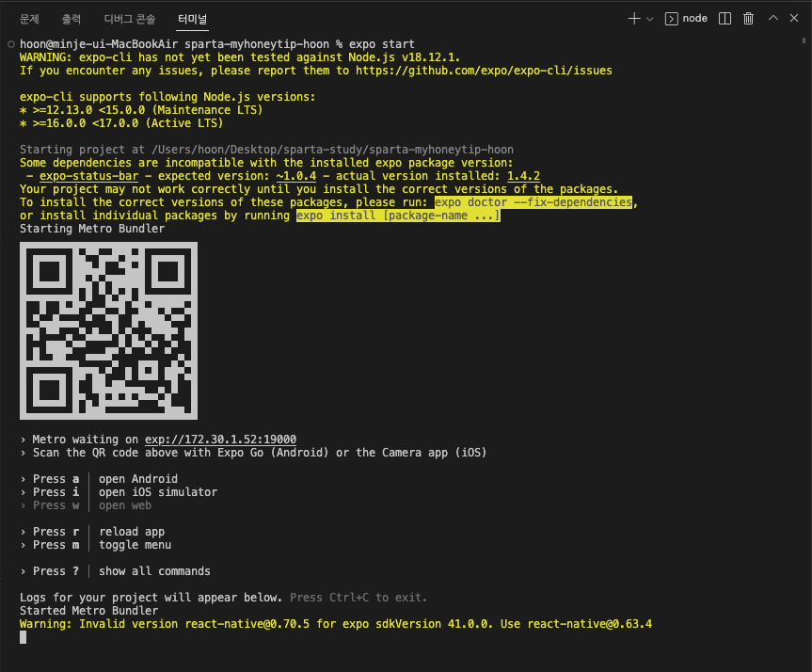Click '>=12.13.0 <15.0.0 (Maintenance LTS)' line
The image size is (812, 672).
point(141,110)
